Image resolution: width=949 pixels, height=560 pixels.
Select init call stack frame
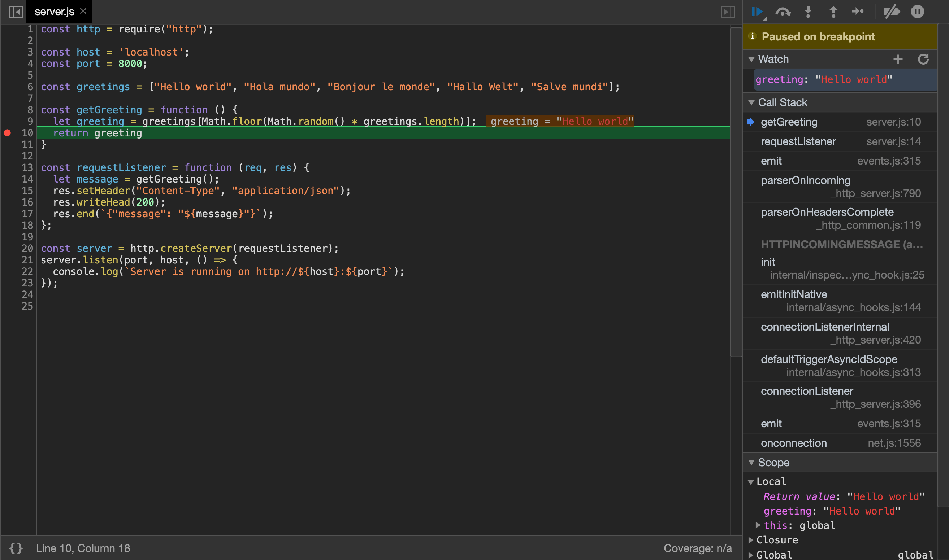click(x=840, y=268)
